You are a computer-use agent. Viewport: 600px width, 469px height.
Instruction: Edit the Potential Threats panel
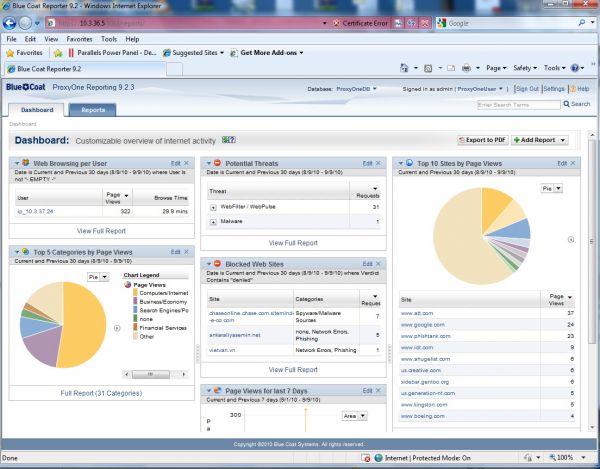click(367, 163)
